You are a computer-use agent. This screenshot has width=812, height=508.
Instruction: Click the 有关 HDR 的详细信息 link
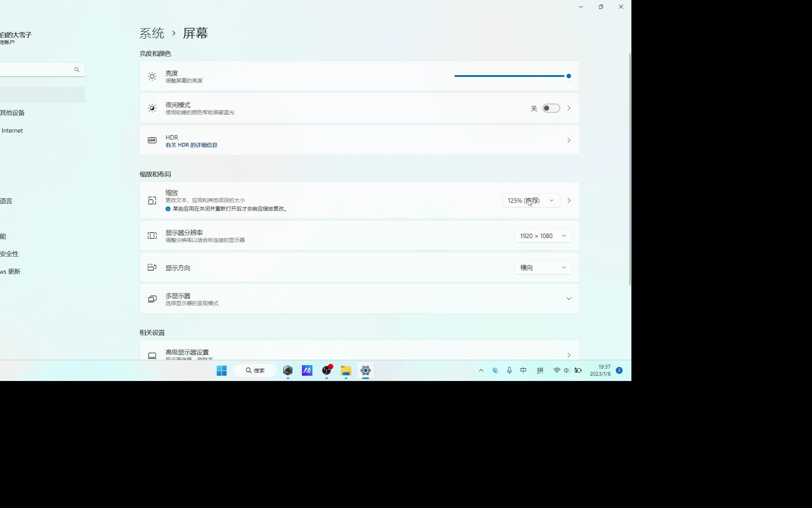191,145
